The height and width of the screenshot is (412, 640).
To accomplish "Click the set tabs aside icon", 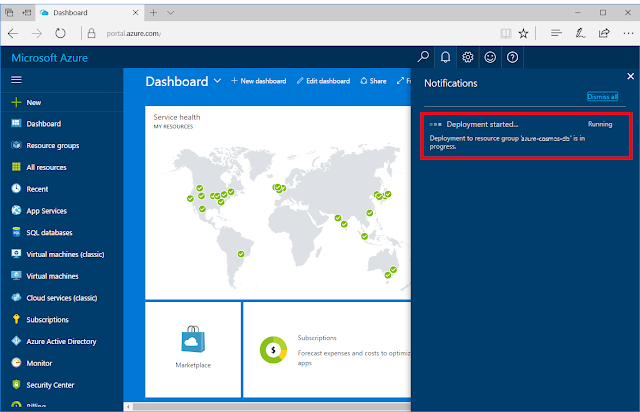I will pyautogui.click(x=27, y=13).
